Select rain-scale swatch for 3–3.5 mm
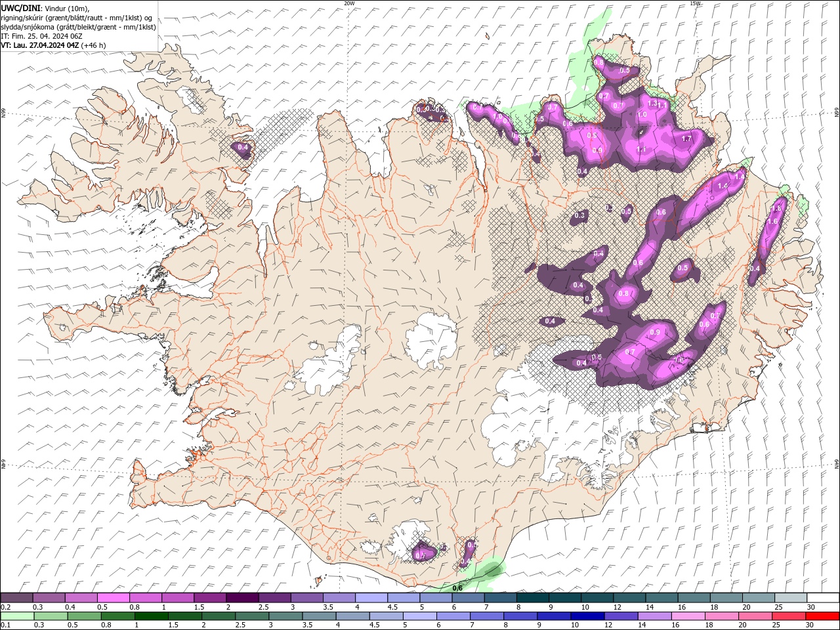 click(285, 616)
